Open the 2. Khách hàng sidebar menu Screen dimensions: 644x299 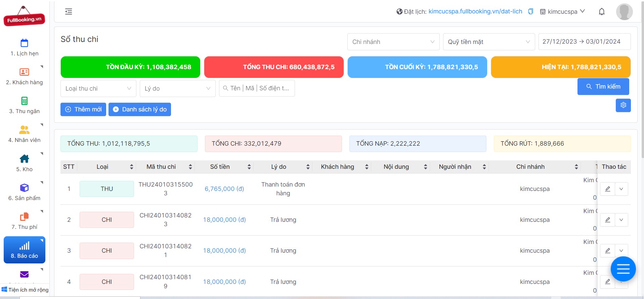coord(25,77)
